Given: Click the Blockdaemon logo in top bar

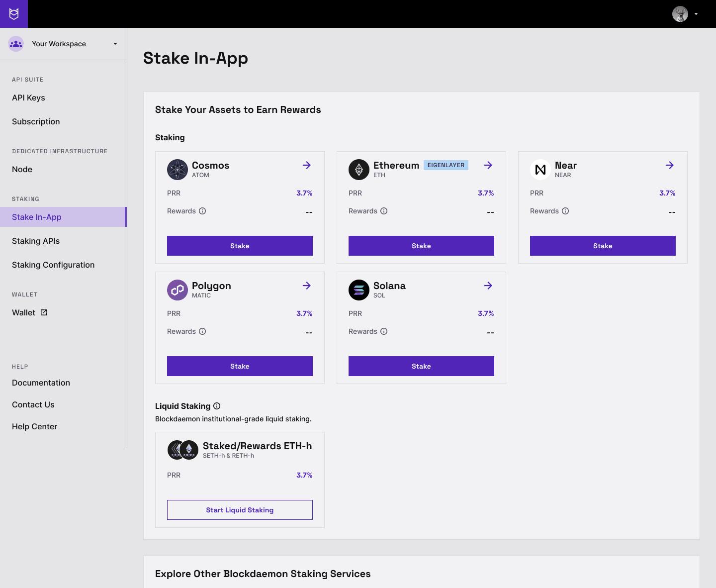Looking at the screenshot, I should [14, 14].
